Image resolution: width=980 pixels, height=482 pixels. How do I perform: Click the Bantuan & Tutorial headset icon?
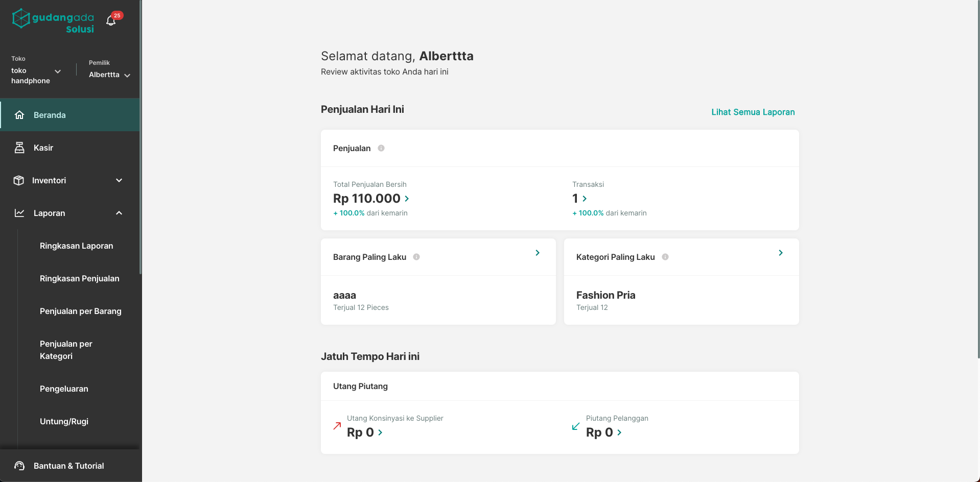point(19,466)
